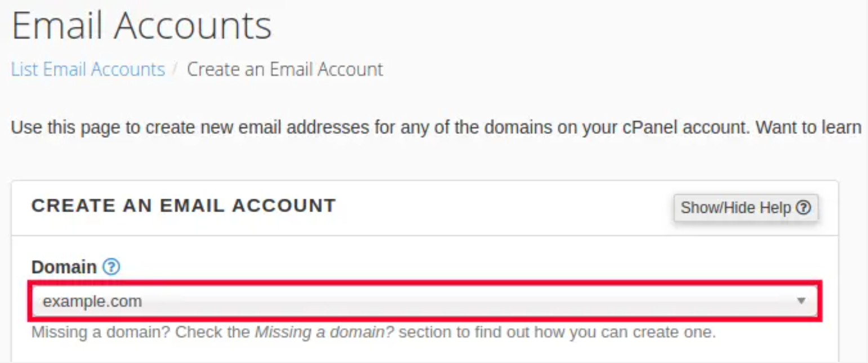Click the bold Domain field label
This screenshot has width=868, height=363.
[65, 266]
